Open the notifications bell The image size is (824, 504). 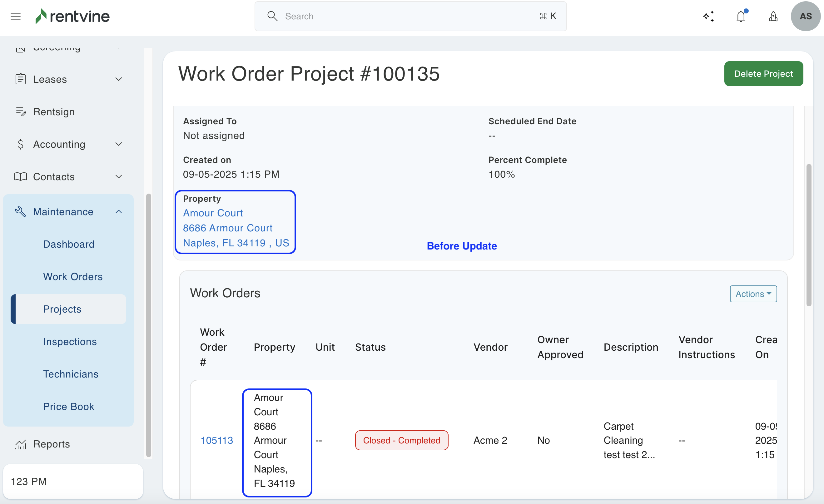[x=741, y=16]
